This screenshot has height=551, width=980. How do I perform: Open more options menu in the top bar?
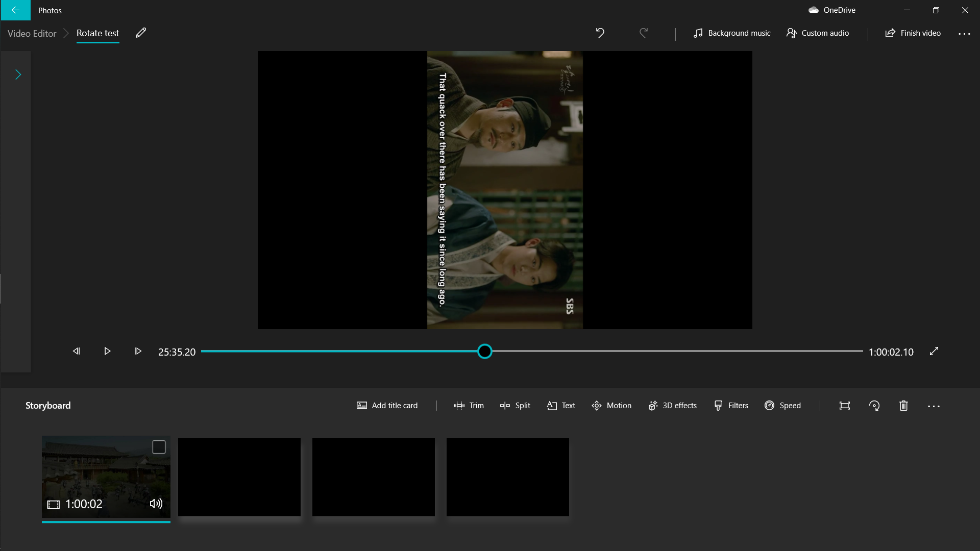[964, 33]
